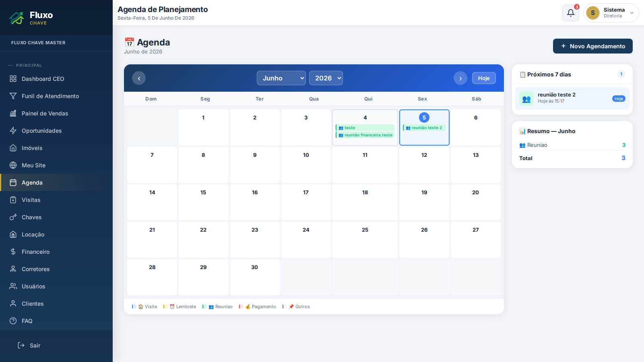Click the Clientes user icon
This screenshot has height=362, width=644.
(x=13, y=304)
